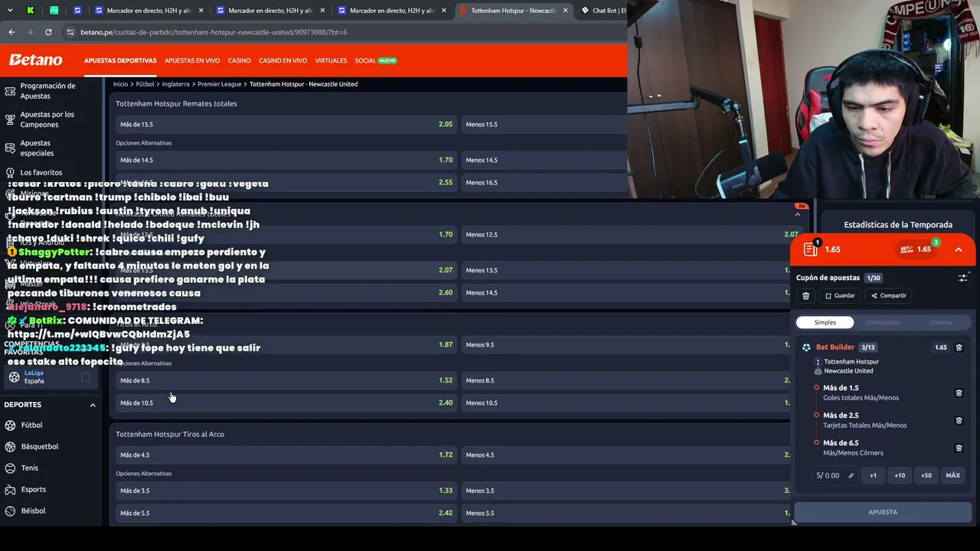Select Menos 14.5 alternative option
Viewport: 980px width, 551px height.
pos(544,160)
